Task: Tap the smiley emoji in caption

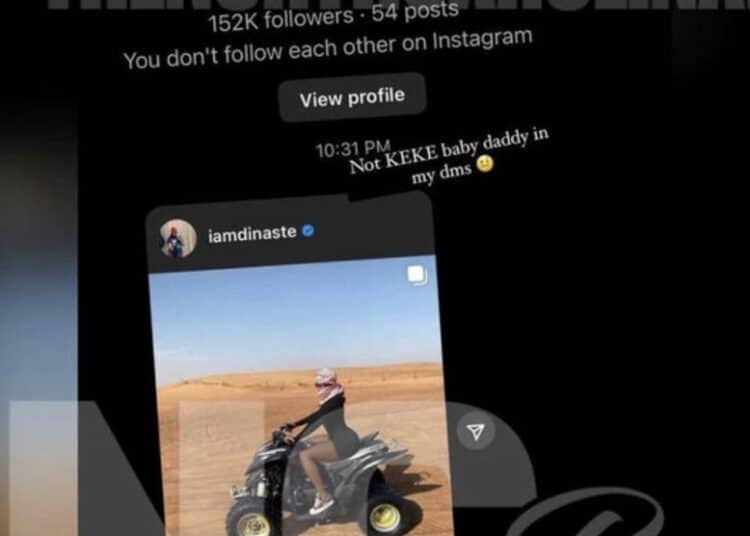Action: pos(485,164)
